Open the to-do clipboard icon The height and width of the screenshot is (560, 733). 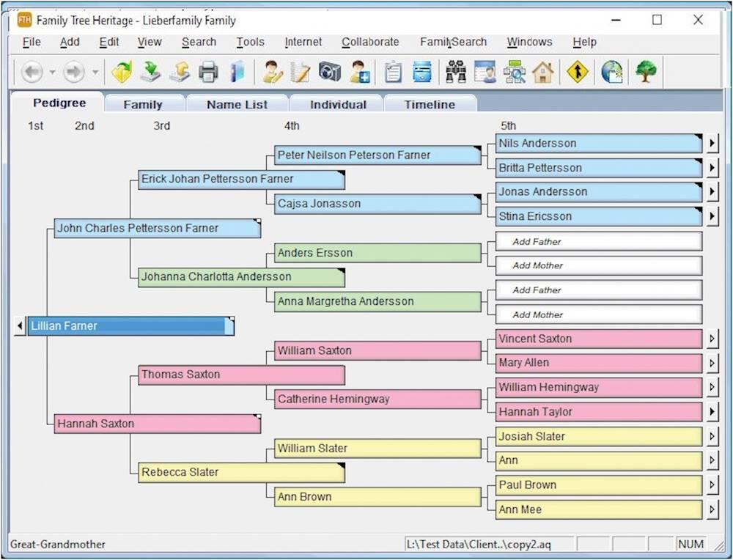point(392,72)
